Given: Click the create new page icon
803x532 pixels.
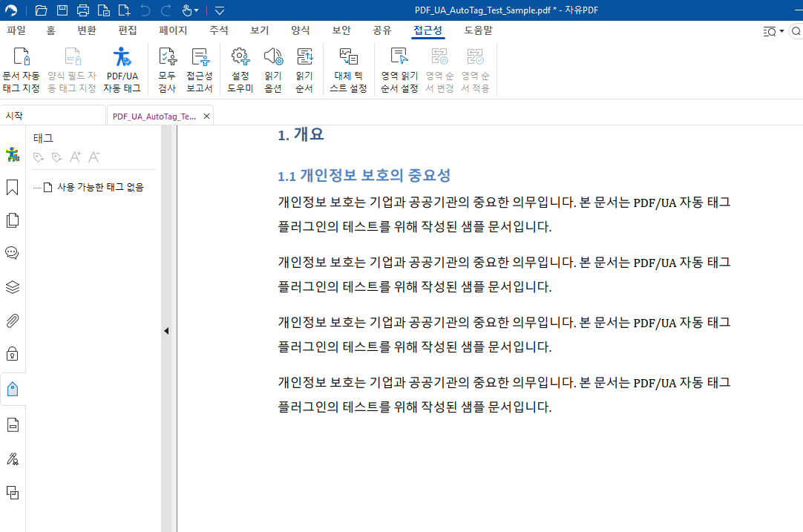Looking at the screenshot, I should 124,10.
